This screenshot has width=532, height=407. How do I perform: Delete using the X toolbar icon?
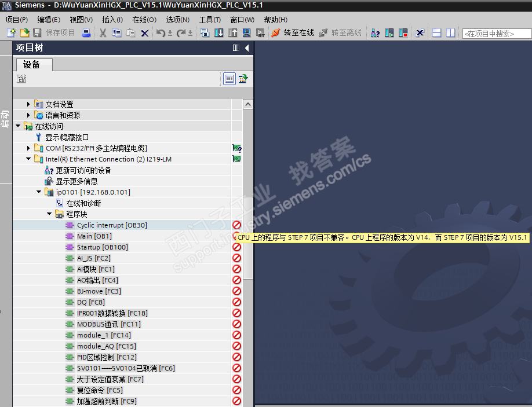(145, 33)
